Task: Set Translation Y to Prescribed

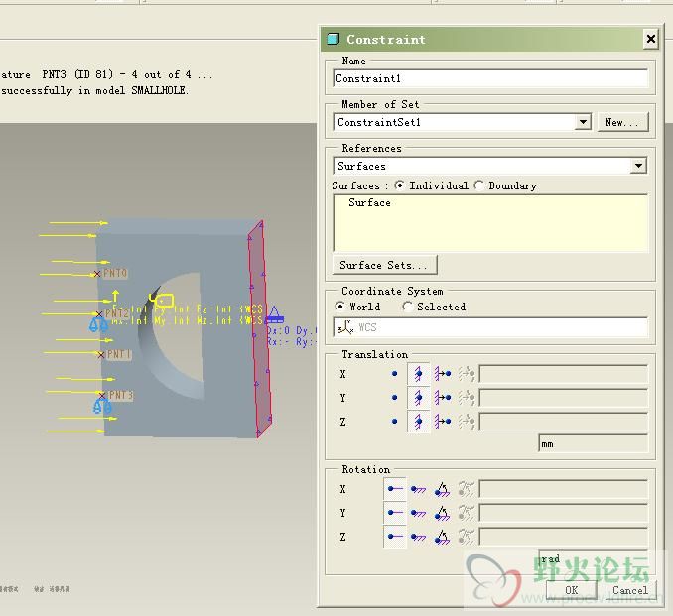Action: [443, 398]
